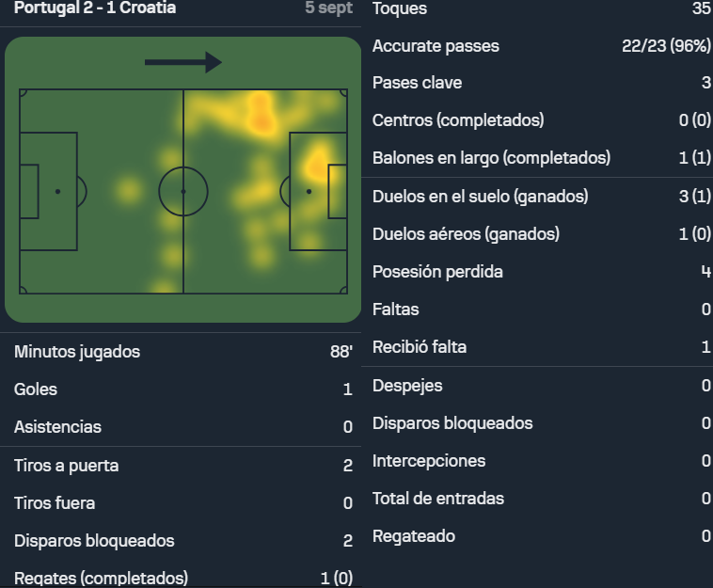Viewport: 713px width, 588px height.
Task: Select the Minutos jugados row
Action: [x=183, y=352]
